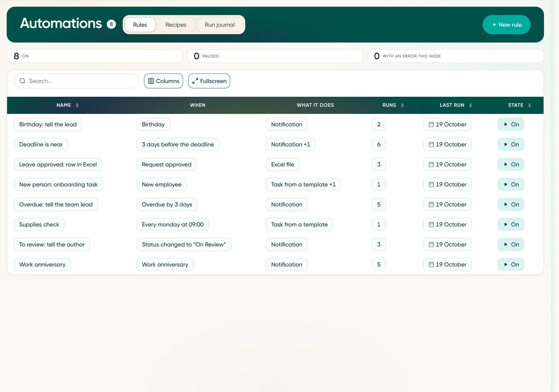559x392 pixels.
Task: Click the calendar icon in Supplies check row
Action: [x=431, y=224]
